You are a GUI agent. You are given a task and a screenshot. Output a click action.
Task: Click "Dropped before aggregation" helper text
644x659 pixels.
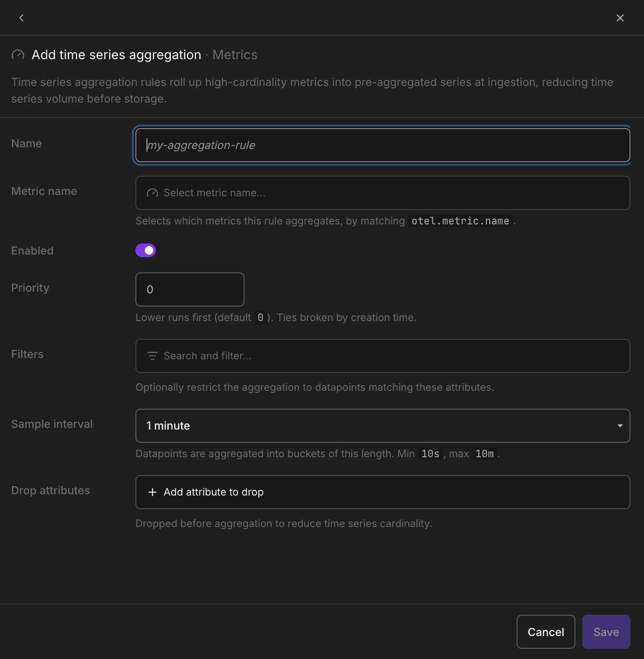[284, 524]
